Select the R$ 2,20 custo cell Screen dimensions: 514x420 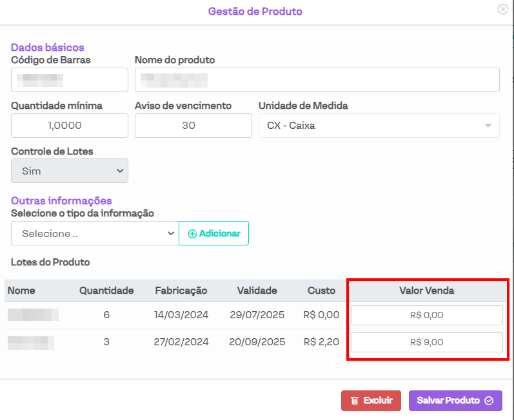click(321, 342)
